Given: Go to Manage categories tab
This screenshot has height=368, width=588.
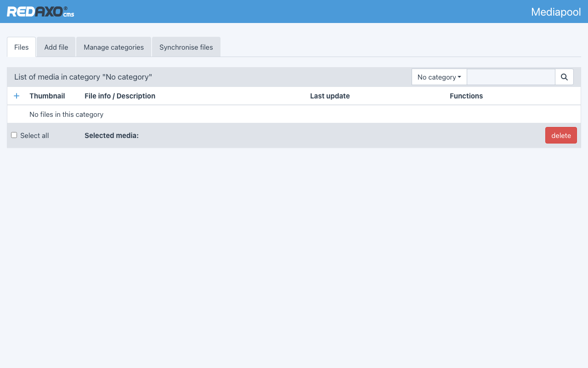Looking at the screenshot, I should tap(113, 47).
